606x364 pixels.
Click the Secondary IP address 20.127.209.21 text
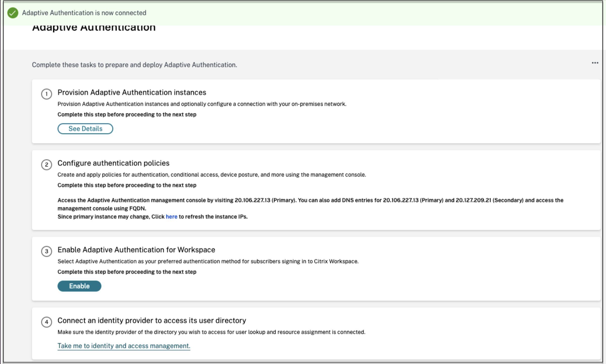point(473,200)
